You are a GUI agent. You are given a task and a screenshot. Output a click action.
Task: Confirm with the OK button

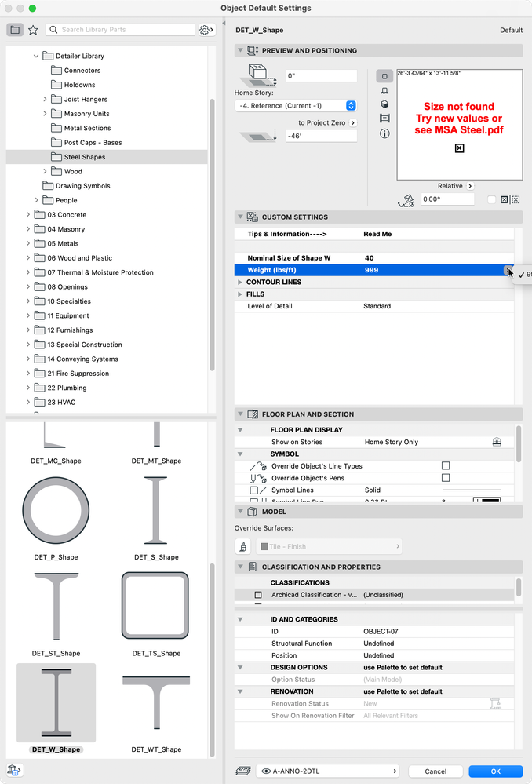point(495,771)
